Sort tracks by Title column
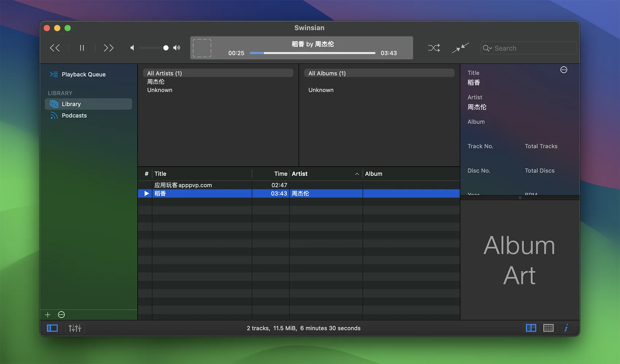This screenshot has width=620, height=364. [202, 174]
